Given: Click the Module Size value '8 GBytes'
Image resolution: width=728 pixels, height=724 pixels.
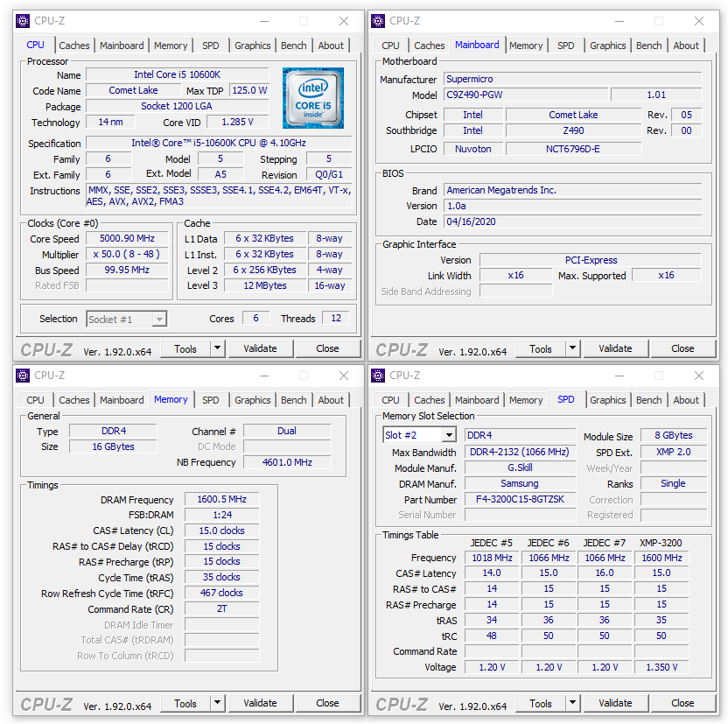Looking at the screenshot, I should 674,436.
